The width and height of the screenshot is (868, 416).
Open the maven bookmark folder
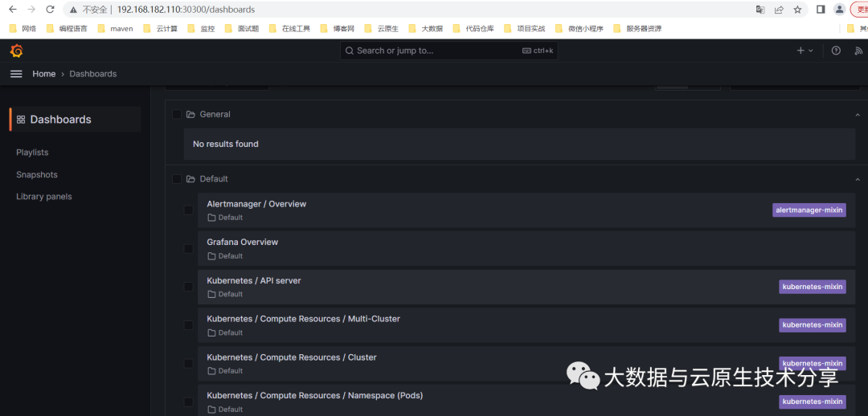pyautogui.click(x=115, y=29)
